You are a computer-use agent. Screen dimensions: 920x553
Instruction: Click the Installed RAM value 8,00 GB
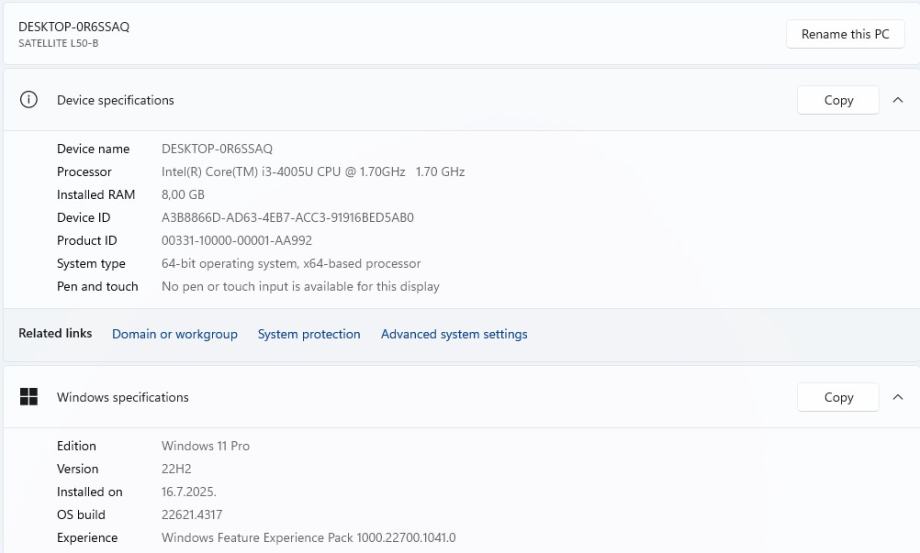coord(183,195)
